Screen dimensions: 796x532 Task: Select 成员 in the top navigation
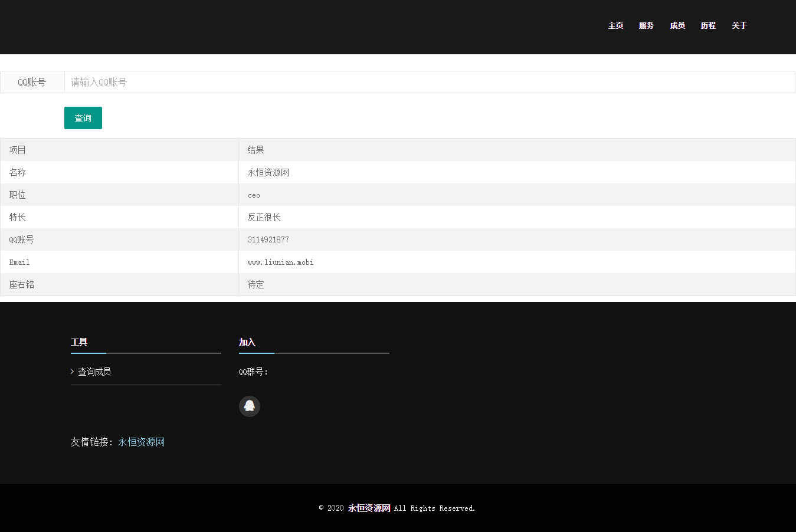[677, 25]
